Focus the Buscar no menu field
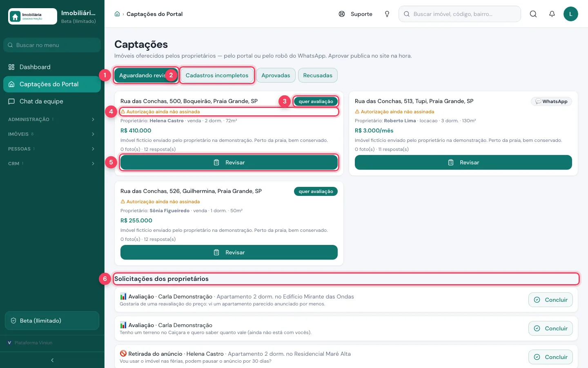588x368 pixels. pyautogui.click(x=52, y=45)
